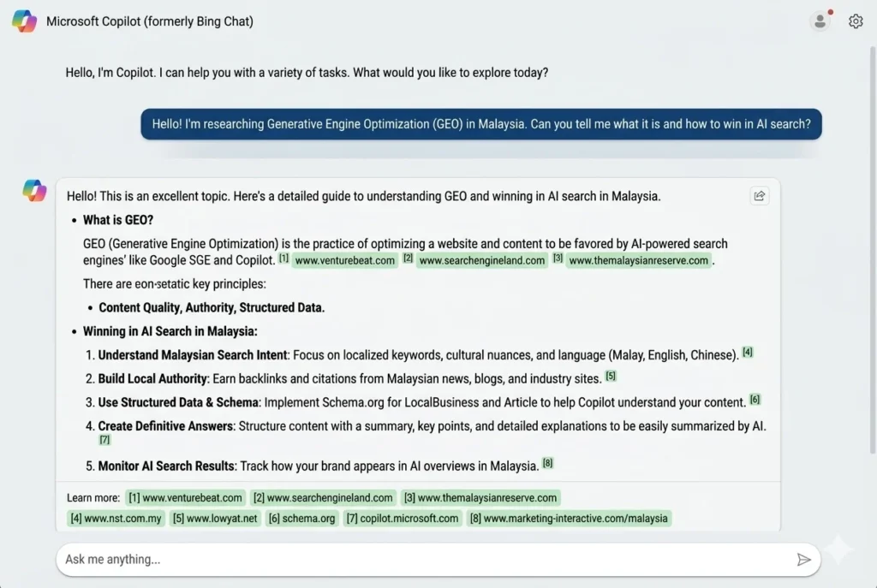The image size is (877, 588).
Task: Open Learn more link [8] marketing-interactive.com/malaysia
Action: pos(569,518)
